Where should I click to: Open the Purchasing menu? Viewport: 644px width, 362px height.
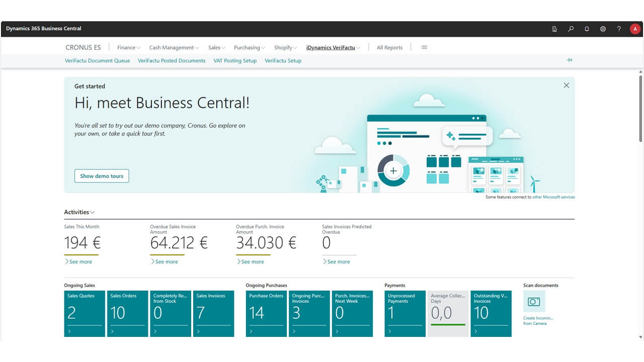[250, 48]
